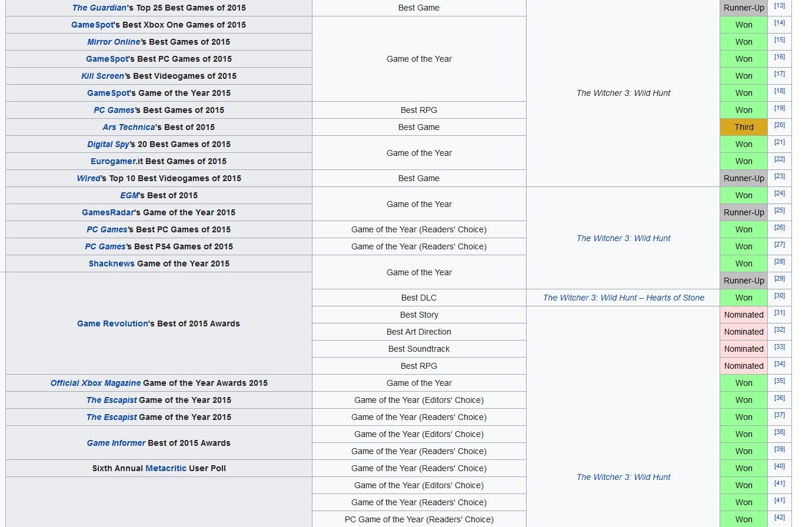The image size is (812, 527).
Task: Open the Wired link
Action: click(88, 178)
